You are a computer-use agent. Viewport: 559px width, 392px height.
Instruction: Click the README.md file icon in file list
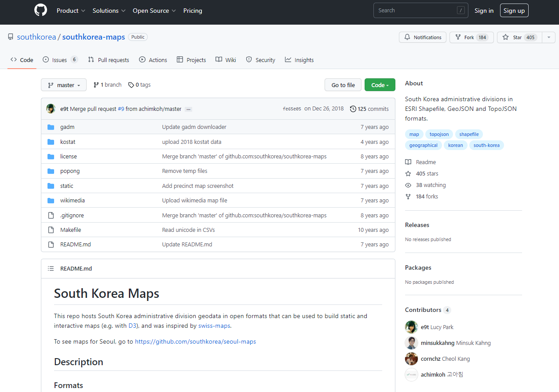pyautogui.click(x=51, y=245)
